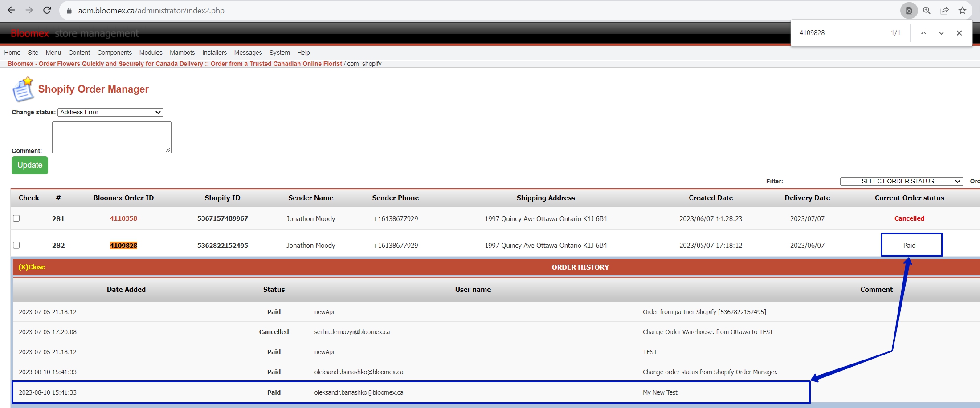Bookmark page with star icon
The width and height of the screenshot is (980, 408).
click(962, 10)
